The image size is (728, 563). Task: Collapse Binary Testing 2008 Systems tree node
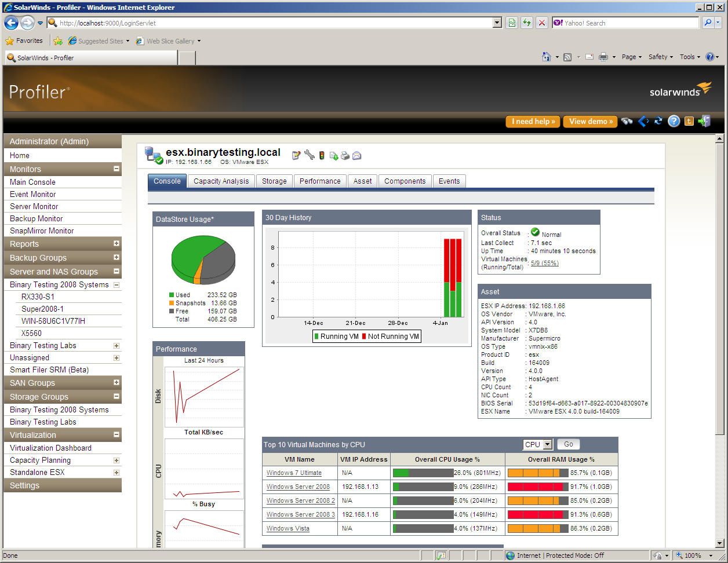pyautogui.click(x=117, y=285)
